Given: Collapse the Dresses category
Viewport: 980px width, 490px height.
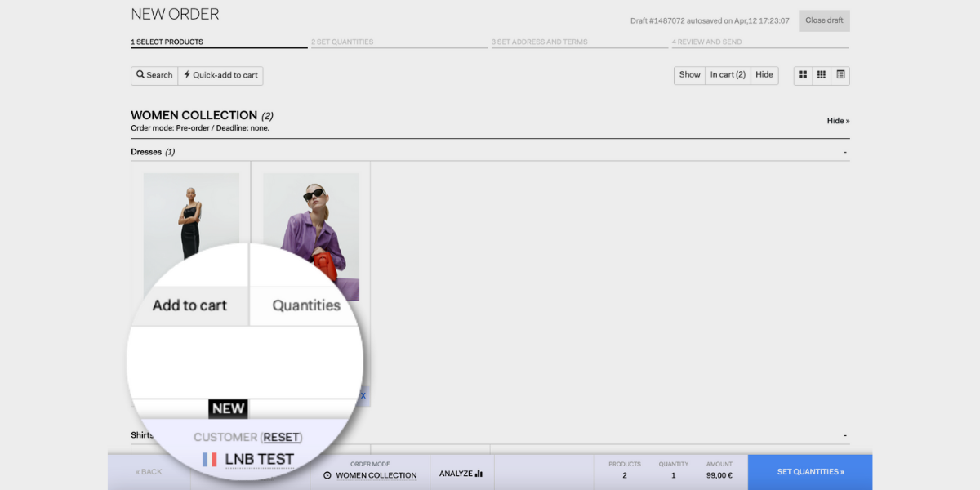Looking at the screenshot, I should (845, 152).
